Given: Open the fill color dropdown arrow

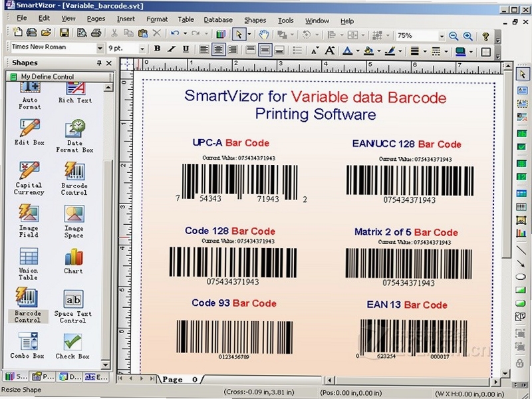Looking at the screenshot, I should point(378,52).
